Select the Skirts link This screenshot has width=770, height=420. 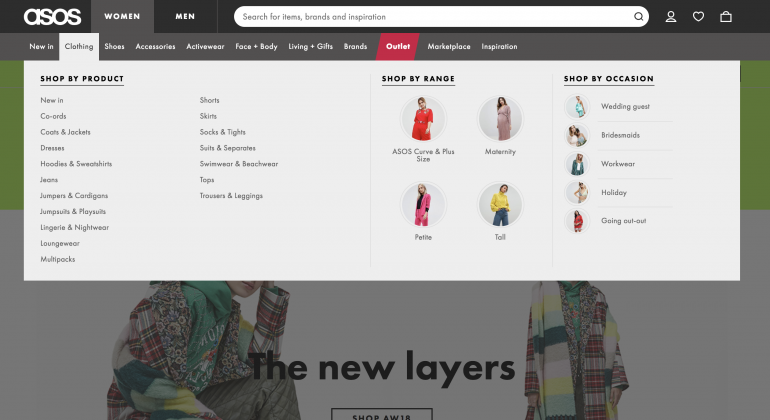(x=208, y=116)
